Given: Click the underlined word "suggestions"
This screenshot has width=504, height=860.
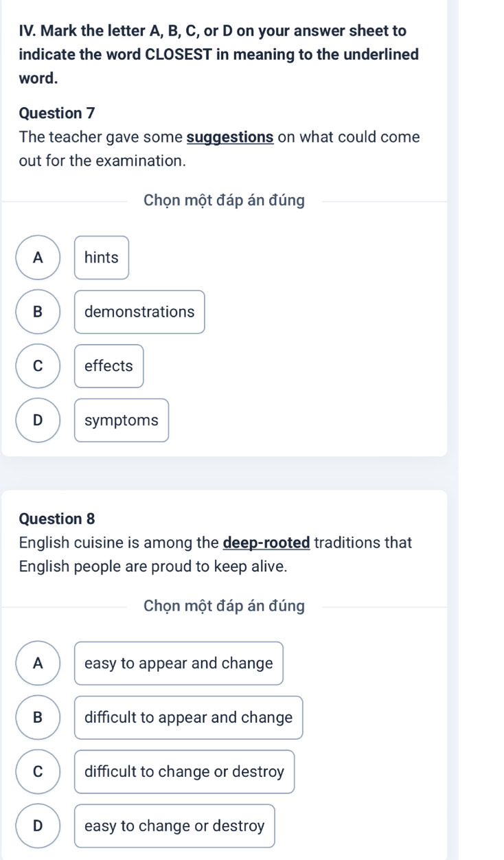Looking at the screenshot, I should (x=231, y=137).
